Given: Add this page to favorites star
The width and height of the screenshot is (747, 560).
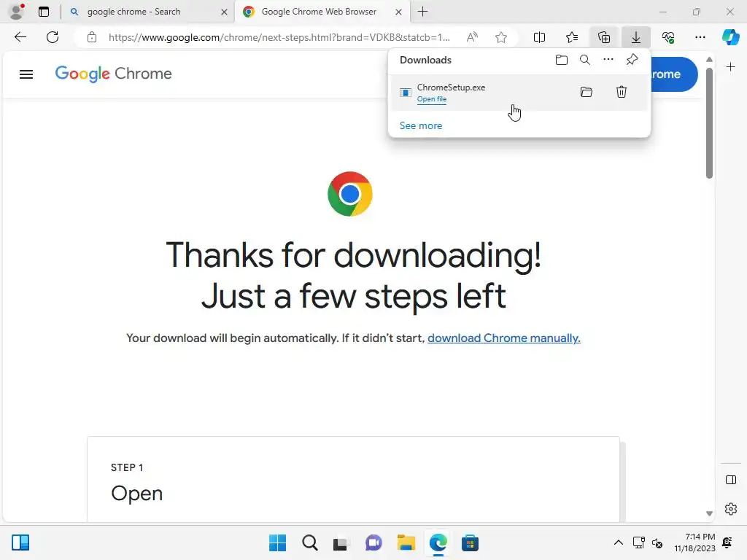Looking at the screenshot, I should (500, 37).
